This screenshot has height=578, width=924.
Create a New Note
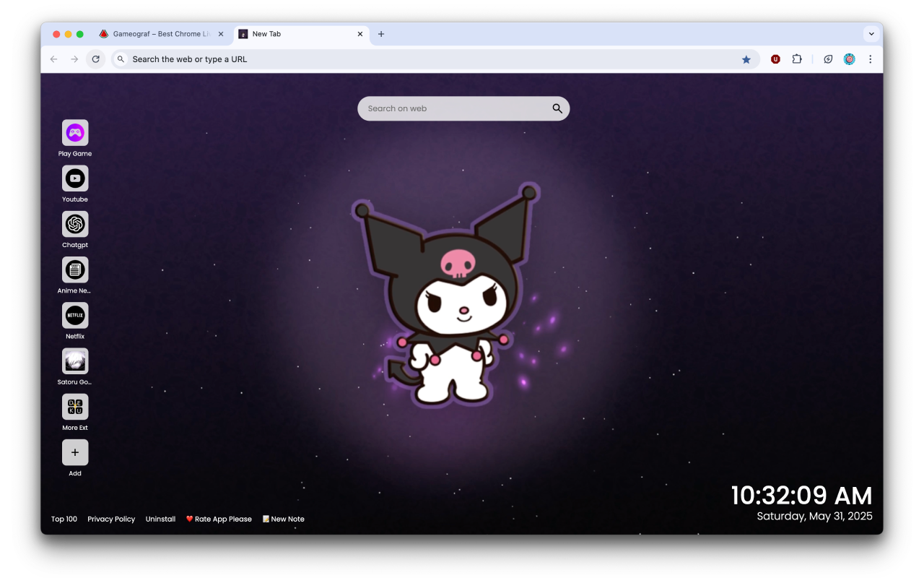pyautogui.click(x=283, y=519)
